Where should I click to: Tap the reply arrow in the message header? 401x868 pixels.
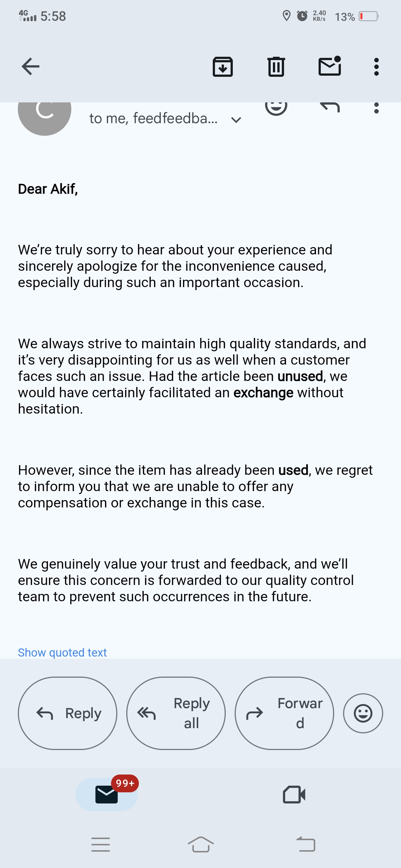pyautogui.click(x=330, y=107)
